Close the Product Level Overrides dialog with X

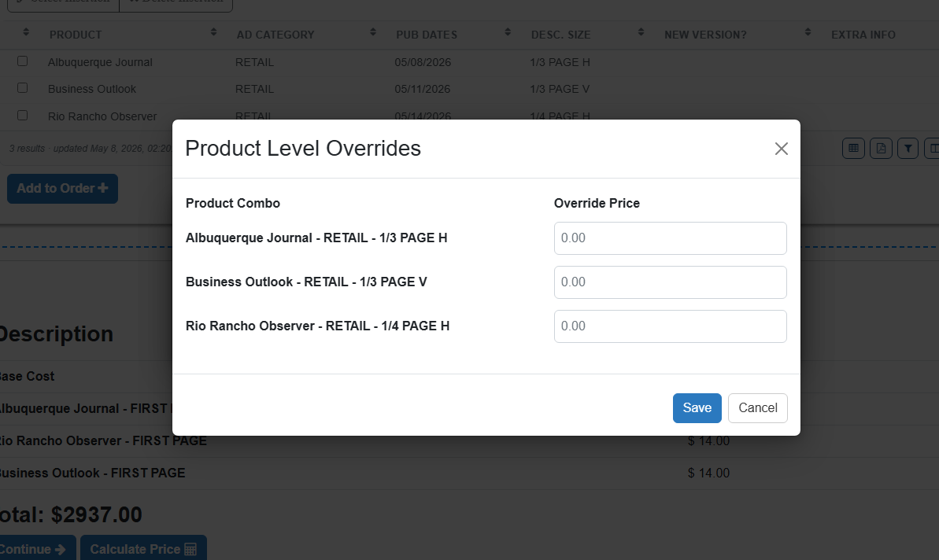[x=781, y=149]
